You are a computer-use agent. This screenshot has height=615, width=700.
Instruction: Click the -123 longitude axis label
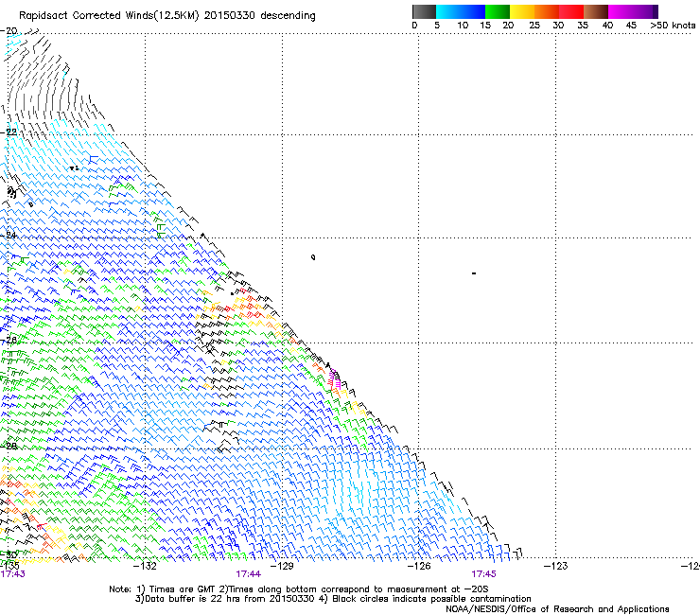pyautogui.click(x=555, y=566)
